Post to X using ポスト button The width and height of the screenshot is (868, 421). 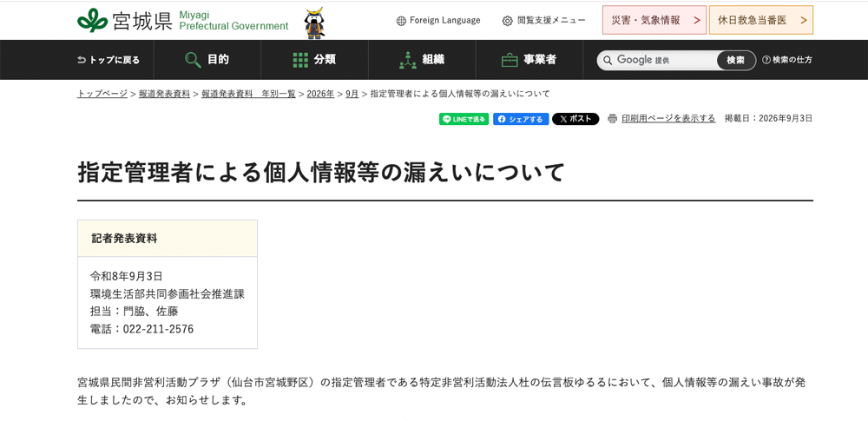pos(575,119)
